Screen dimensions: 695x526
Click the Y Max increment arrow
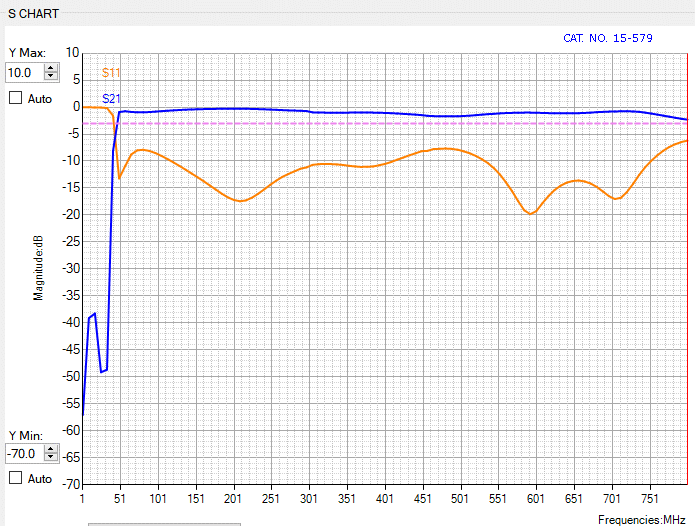(51, 68)
